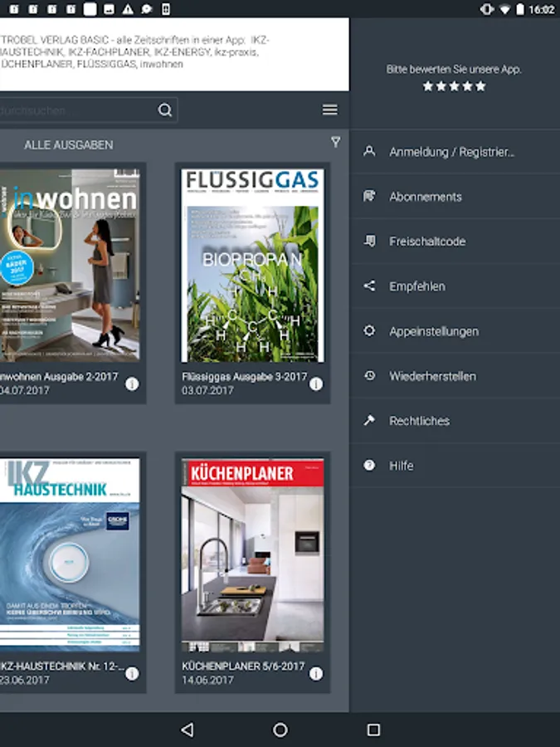Show info for IKZ-HAUSTECHNIK Nr. 12

(132, 674)
